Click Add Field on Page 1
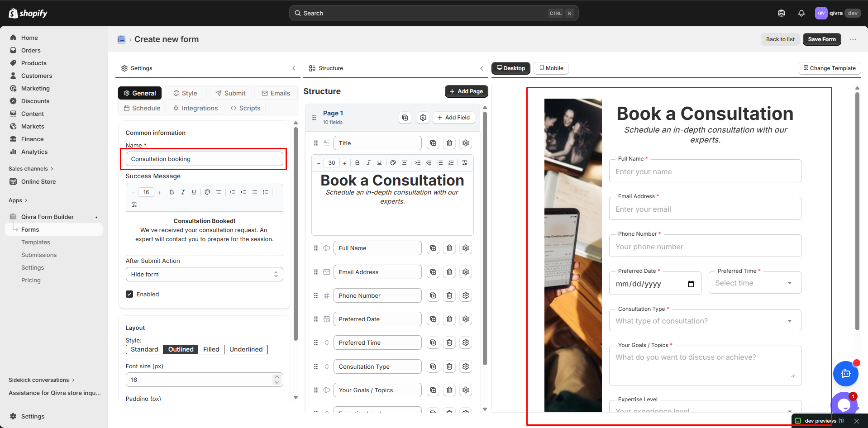Image resolution: width=868 pixels, height=428 pixels. click(x=453, y=118)
